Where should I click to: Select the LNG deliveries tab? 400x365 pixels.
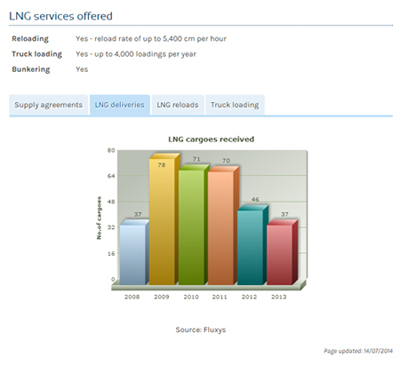point(120,105)
